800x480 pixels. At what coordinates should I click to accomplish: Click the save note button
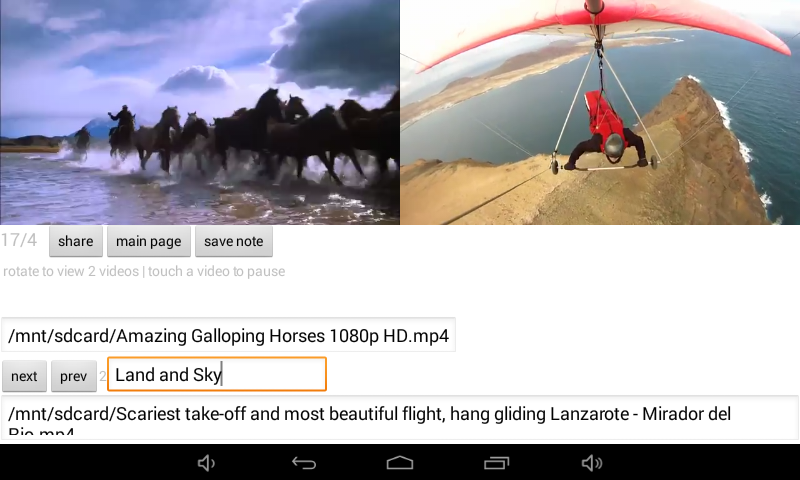pyautogui.click(x=234, y=241)
